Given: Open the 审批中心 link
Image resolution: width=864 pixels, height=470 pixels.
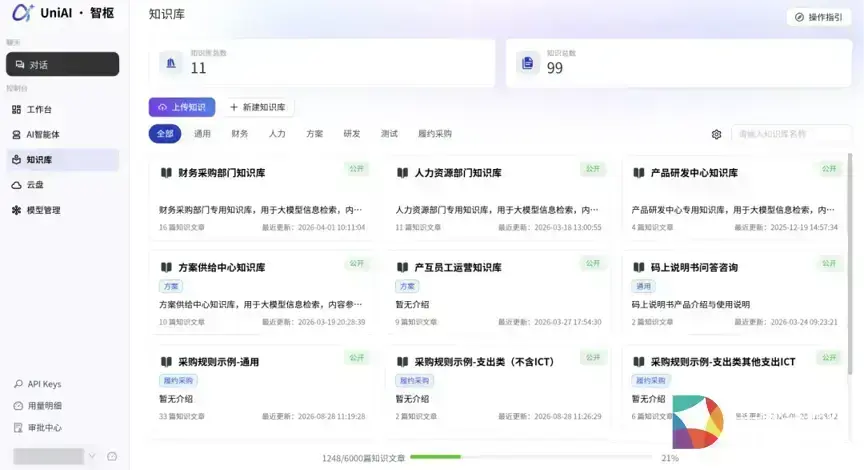Looking at the screenshot, I should pyautogui.click(x=45, y=428).
